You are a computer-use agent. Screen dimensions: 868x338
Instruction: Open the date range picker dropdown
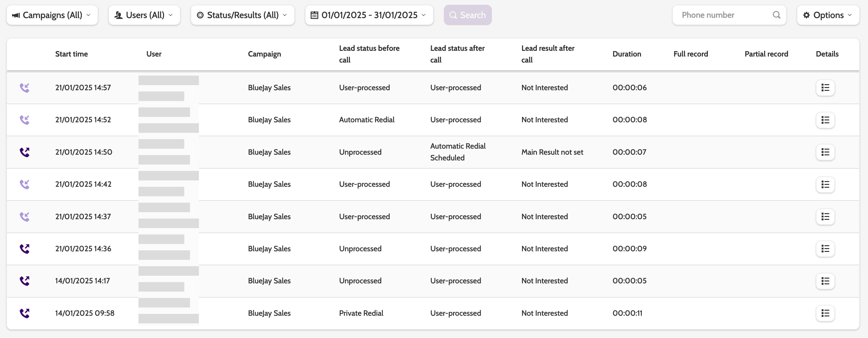pos(369,15)
